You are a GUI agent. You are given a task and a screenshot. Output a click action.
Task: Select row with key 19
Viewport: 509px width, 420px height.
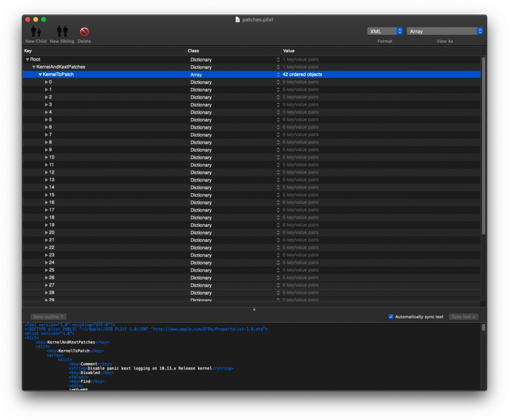coord(251,225)
